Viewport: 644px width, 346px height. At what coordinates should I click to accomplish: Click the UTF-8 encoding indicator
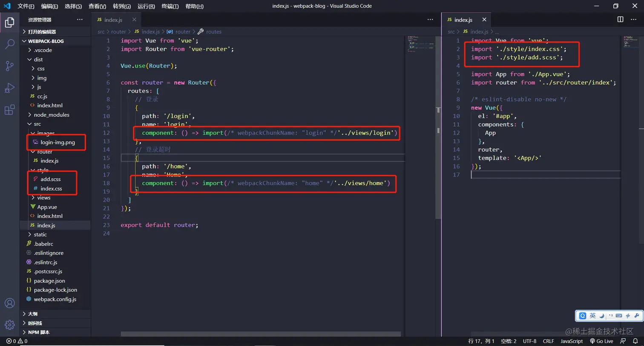click(529, 341)
